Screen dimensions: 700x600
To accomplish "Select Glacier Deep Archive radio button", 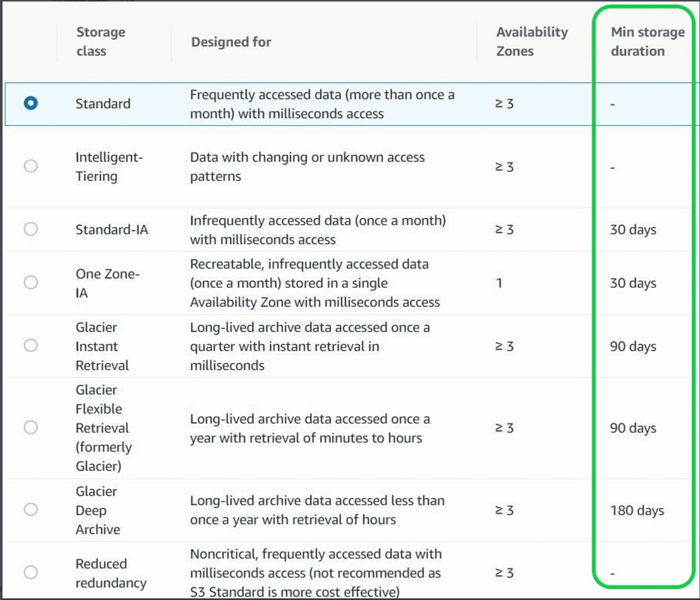I will [31, 509].
